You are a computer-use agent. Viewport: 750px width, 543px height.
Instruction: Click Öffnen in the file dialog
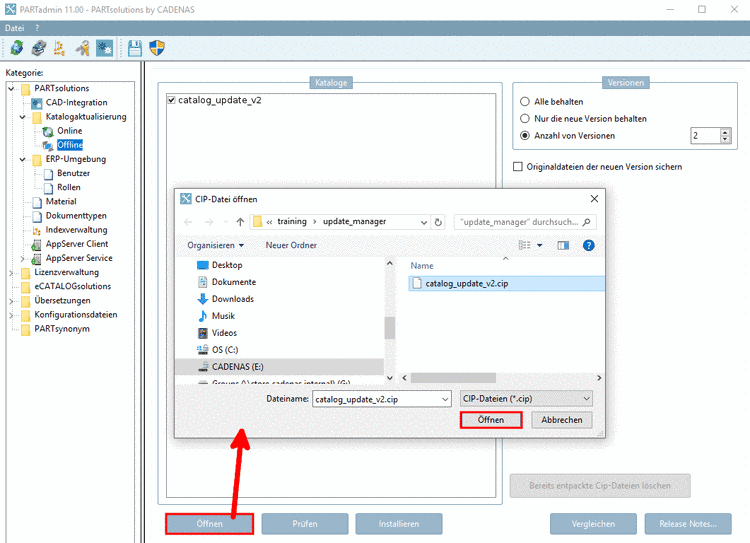coord(491,420)
